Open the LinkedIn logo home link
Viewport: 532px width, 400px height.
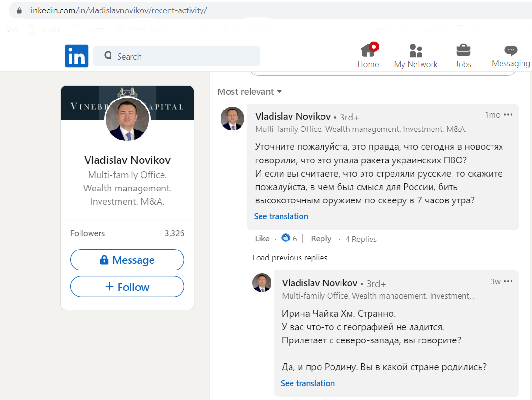point(77,56)
